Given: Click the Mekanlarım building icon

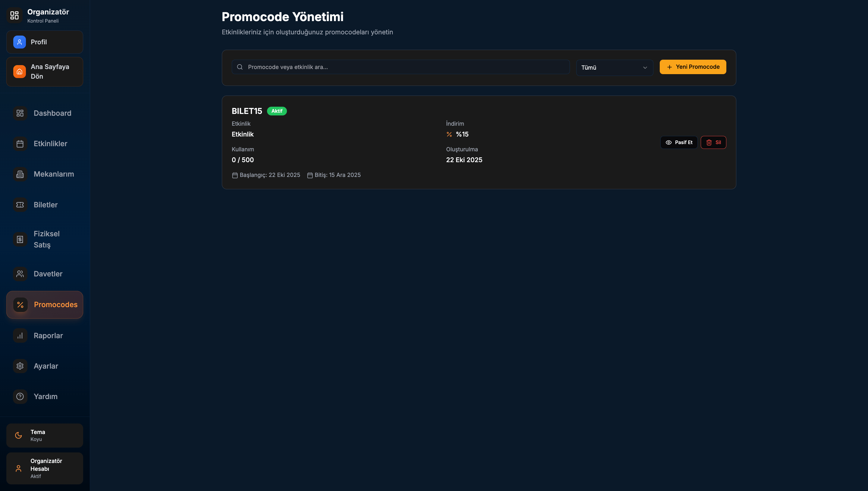Looking at the screenshot, I should click(x=20, y=174).
